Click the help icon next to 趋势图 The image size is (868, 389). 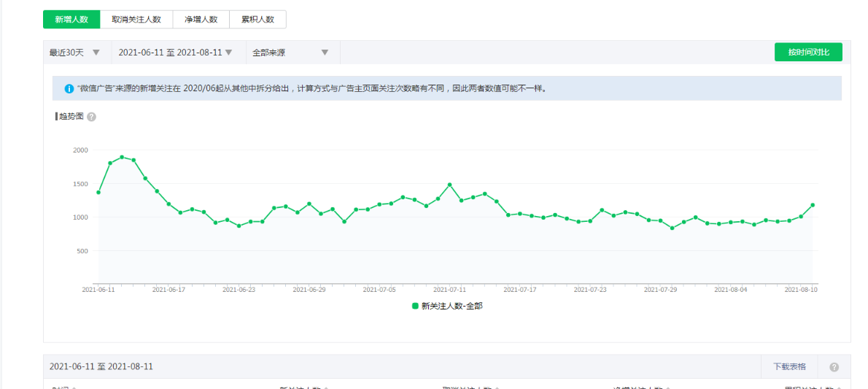point(91,117)
